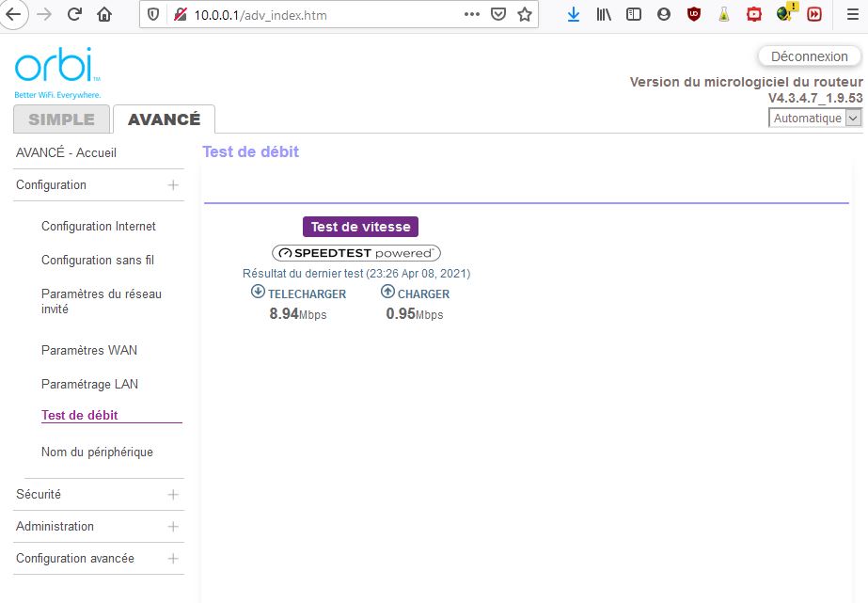Go to the browser home page
This screenshot has height=603, width=868.
104,15
